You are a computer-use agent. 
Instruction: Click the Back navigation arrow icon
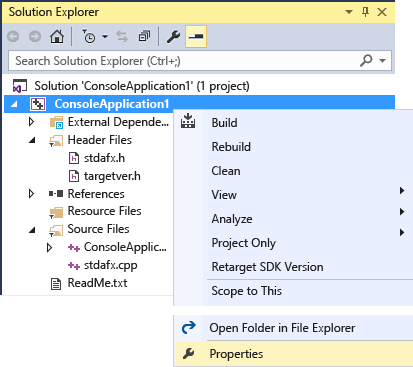point(13,36)
